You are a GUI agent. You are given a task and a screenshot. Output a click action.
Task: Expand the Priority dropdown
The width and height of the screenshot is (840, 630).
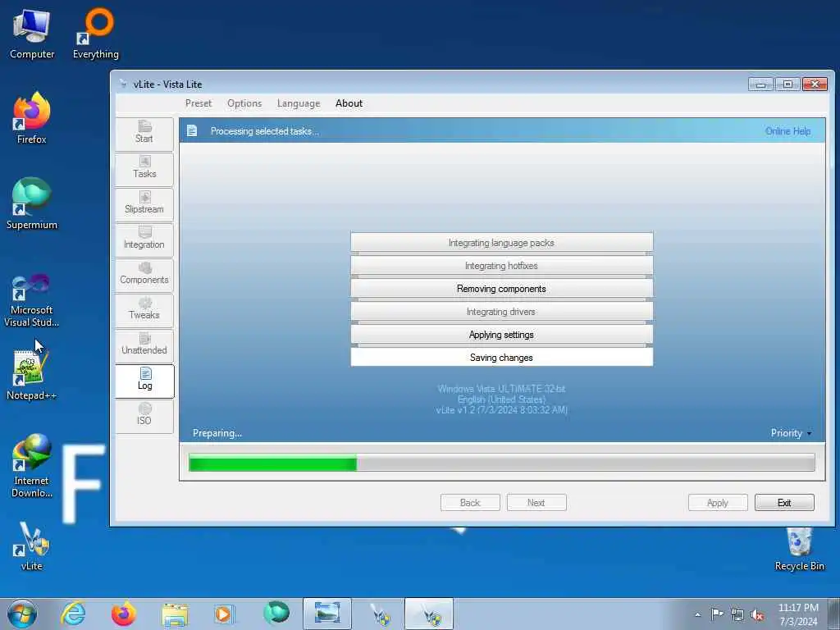(791, 433)
